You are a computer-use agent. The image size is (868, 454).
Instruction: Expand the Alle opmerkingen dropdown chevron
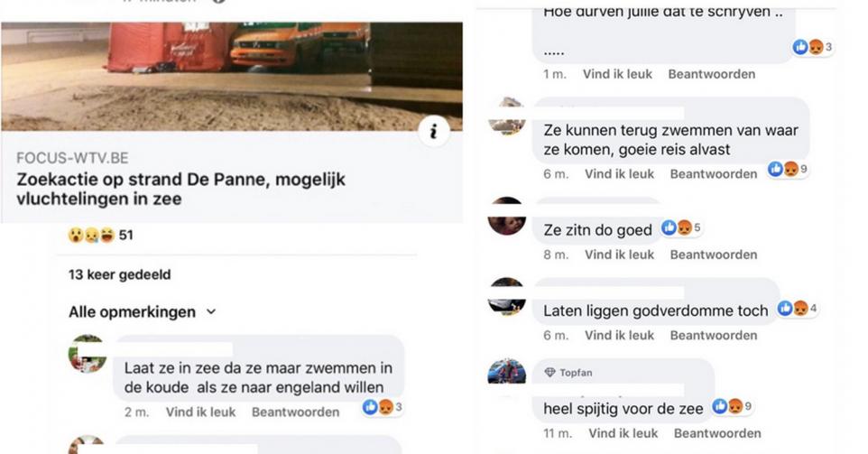coord(211,311)
